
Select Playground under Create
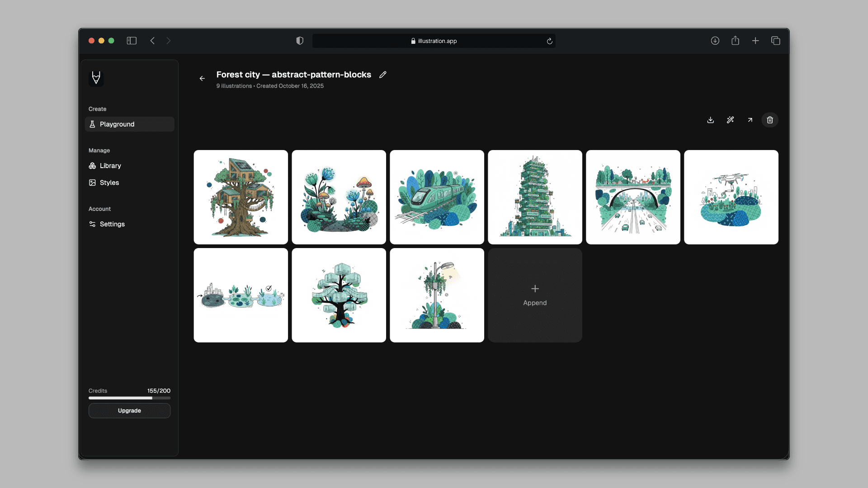click(116, 124)
